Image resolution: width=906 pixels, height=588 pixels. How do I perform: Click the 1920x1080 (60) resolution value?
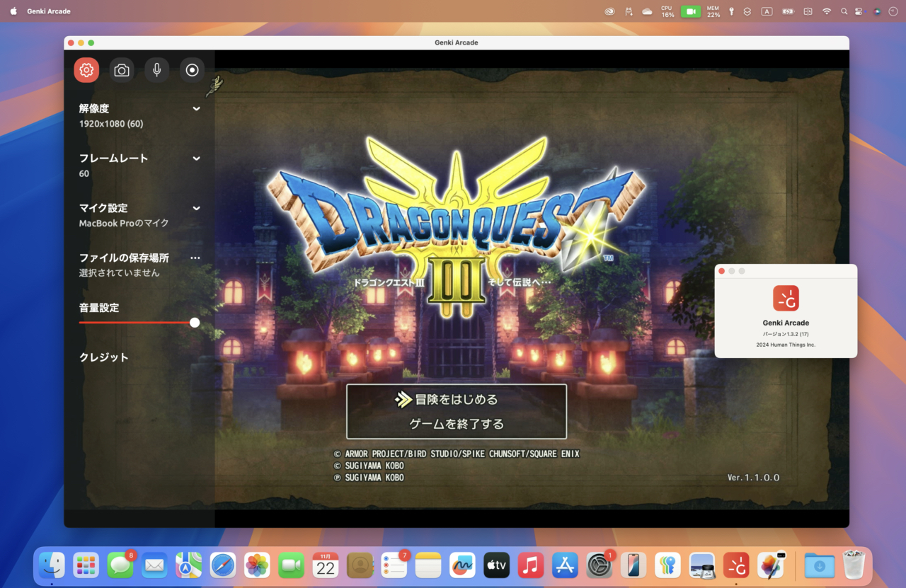pyautogui.click(x=111, y=124)
